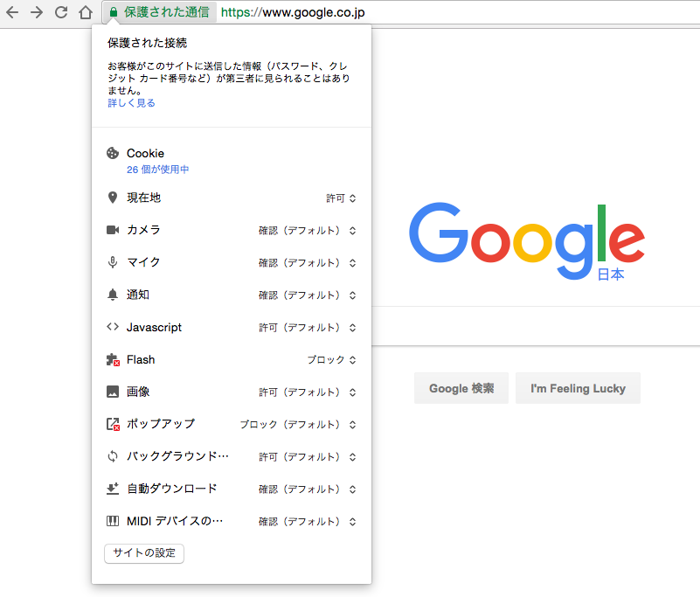This screenshot has width=700, height=597.
Task: Open the MIDI デバイス permission dropdown
Action: pos(307,522)
